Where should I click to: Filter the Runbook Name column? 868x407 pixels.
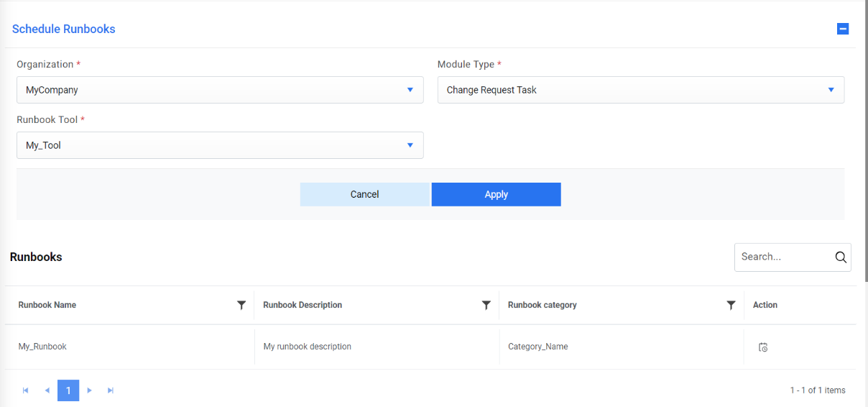point(241,305)
